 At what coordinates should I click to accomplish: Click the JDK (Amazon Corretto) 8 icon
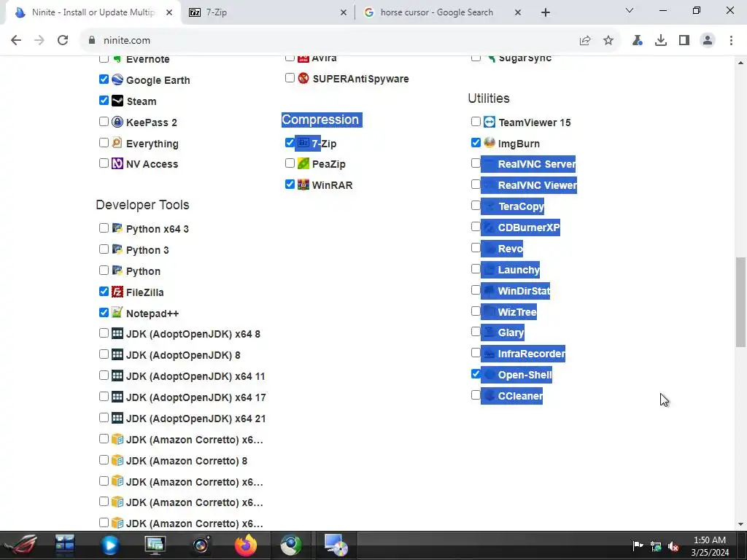tap(117, 460)
